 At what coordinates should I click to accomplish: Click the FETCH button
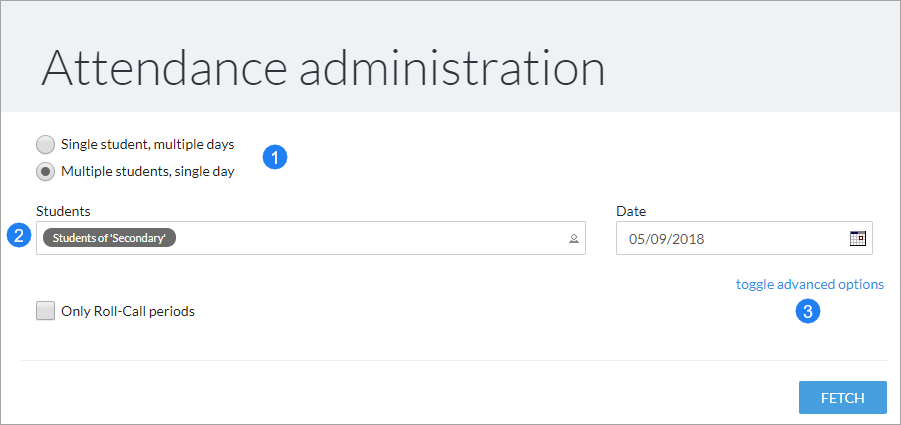coord(842,397)
